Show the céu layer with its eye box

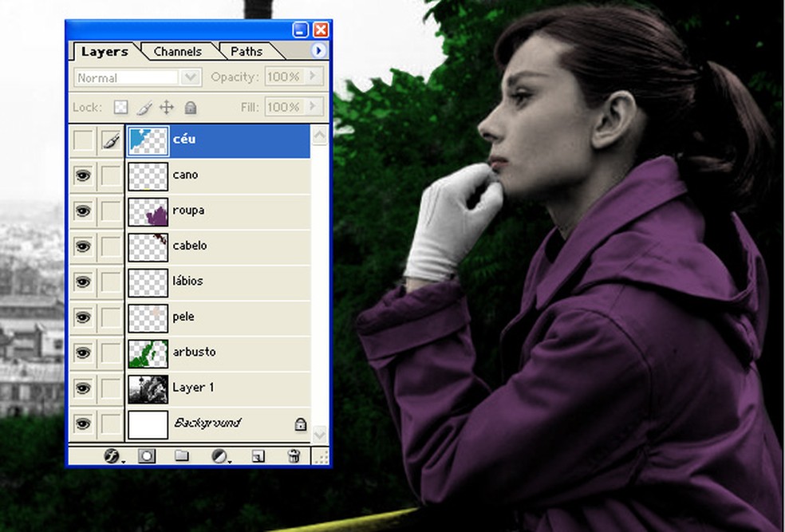click(83, 140)
